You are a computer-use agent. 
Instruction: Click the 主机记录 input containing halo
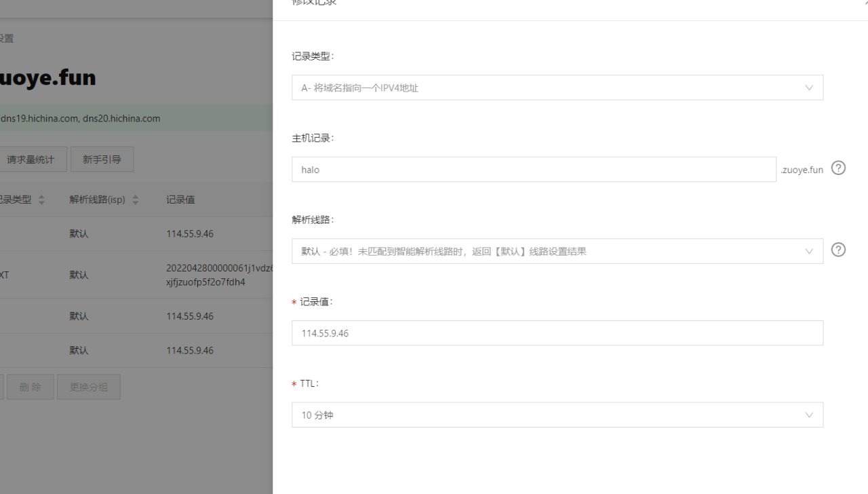[x=533, y=170]
